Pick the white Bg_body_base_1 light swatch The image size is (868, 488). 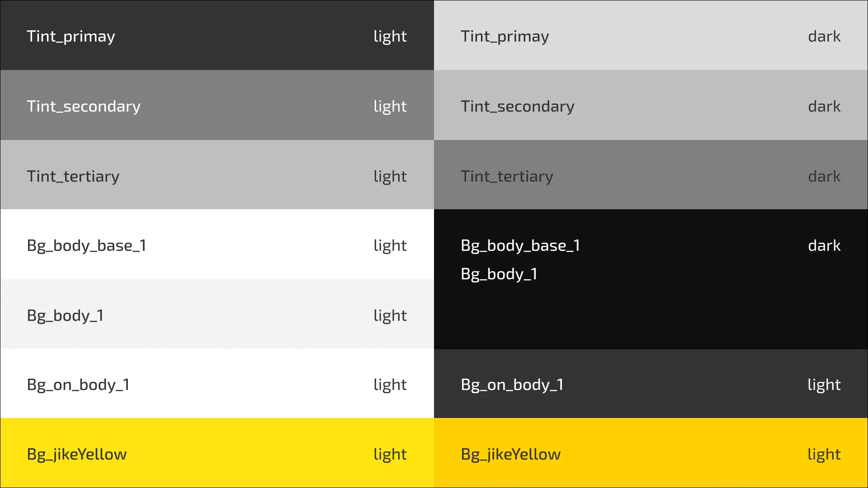coord(217,244)
